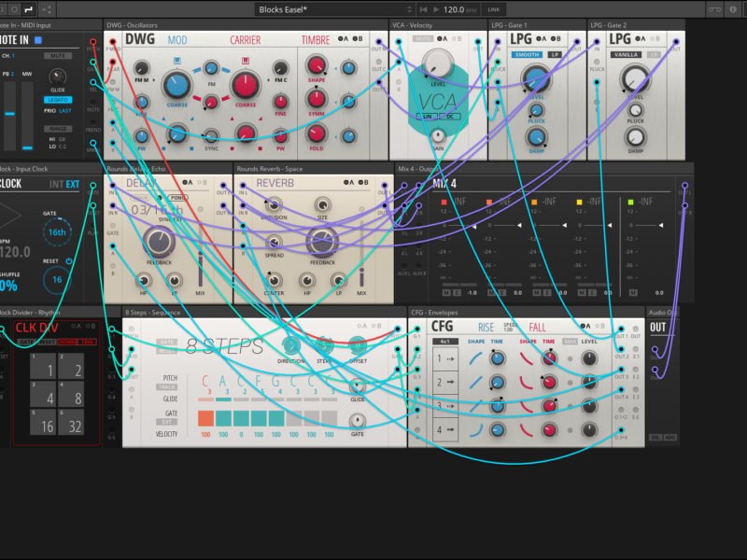Enable the MUTE button on Note In
This screenshot has width=747, height=560.
point(58,56)
